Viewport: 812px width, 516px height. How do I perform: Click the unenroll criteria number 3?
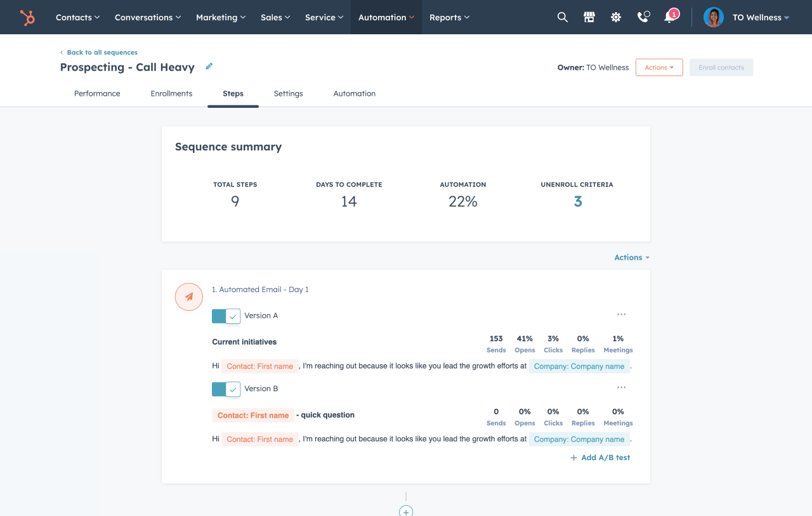577,202
